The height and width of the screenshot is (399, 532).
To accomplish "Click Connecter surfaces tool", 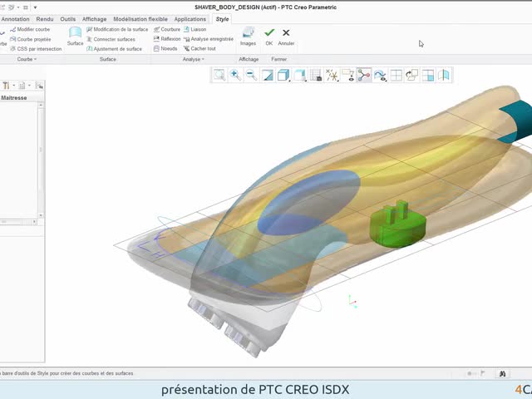I will pos(111,39).
